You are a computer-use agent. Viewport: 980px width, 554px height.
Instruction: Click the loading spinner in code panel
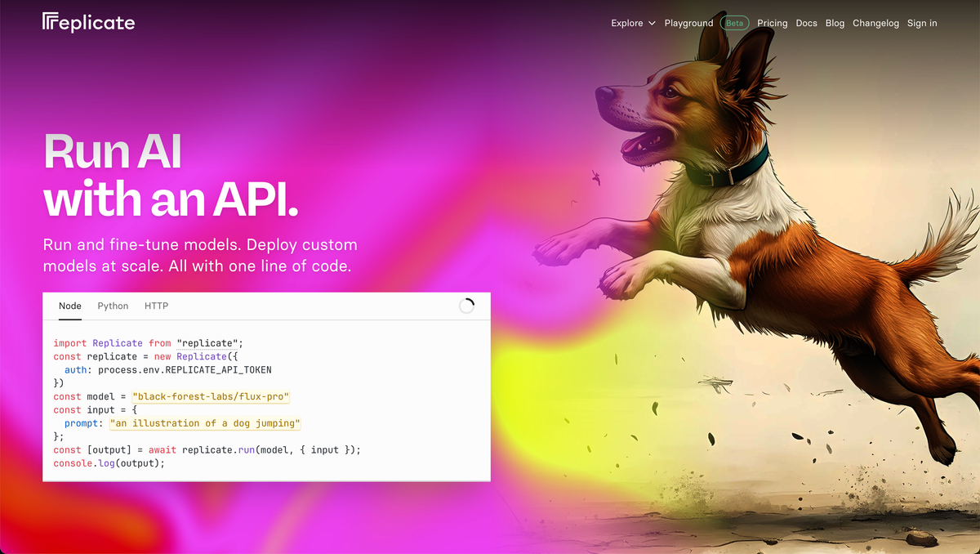[466, 306]
